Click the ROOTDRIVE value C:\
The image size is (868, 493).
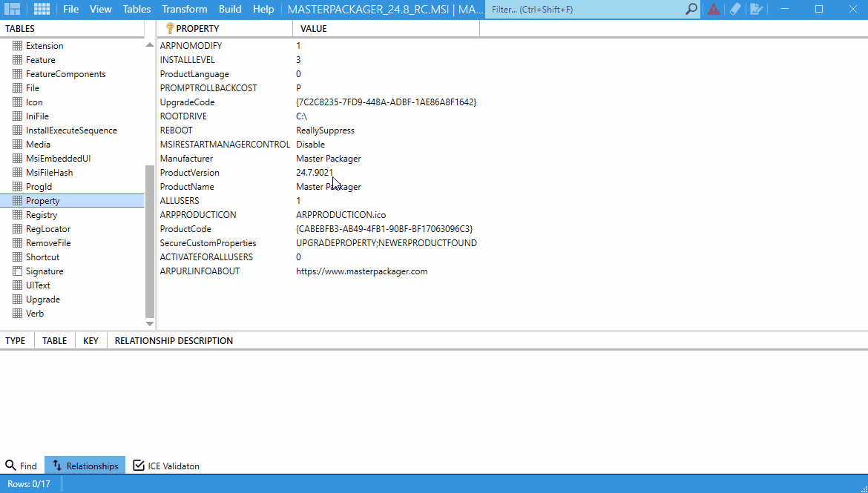click(x=302, y=116)
